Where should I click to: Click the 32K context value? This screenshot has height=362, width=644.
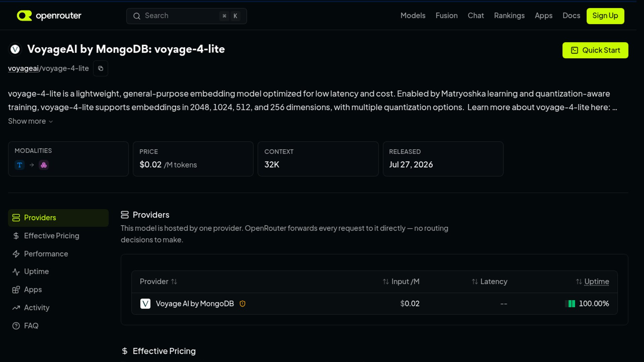click(x=272, y=165)
